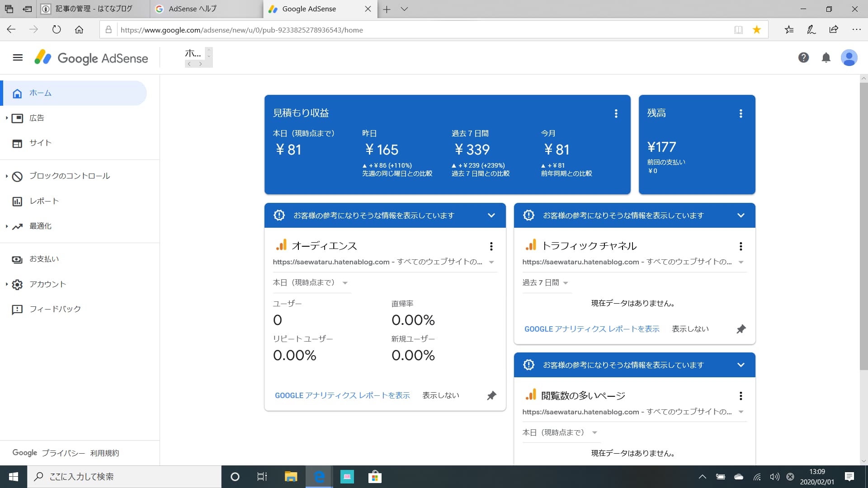The height and width of the screenshot is (488, 868).
Task: Switch to the AdSense ヘルプ browser tab
Action: coord(193,9)
